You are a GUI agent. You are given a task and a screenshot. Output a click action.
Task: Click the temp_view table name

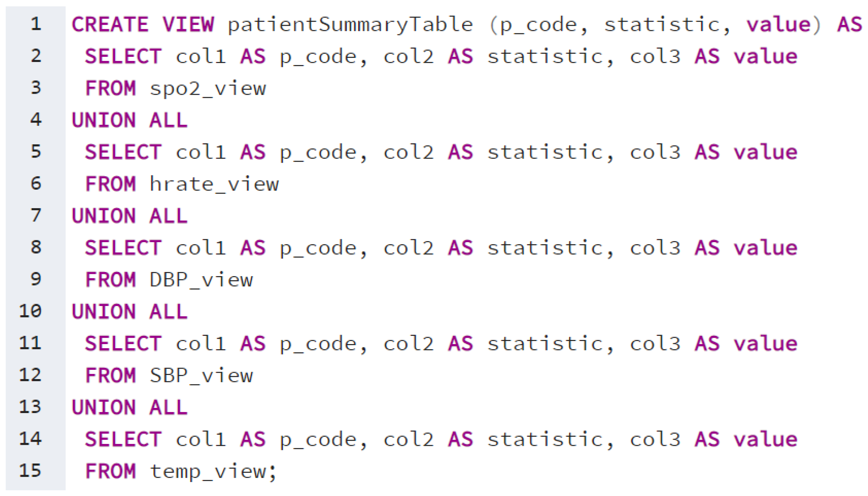(x=208, y=472)
